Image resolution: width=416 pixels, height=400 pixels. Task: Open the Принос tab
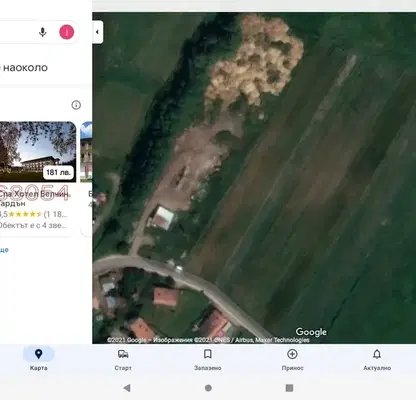coord(292,359)
